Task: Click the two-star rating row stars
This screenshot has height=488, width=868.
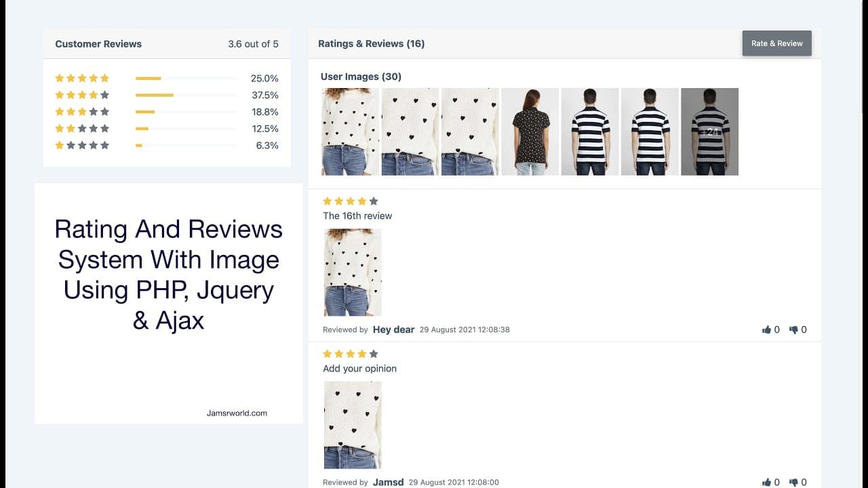Action: click(x=82, y=128)
